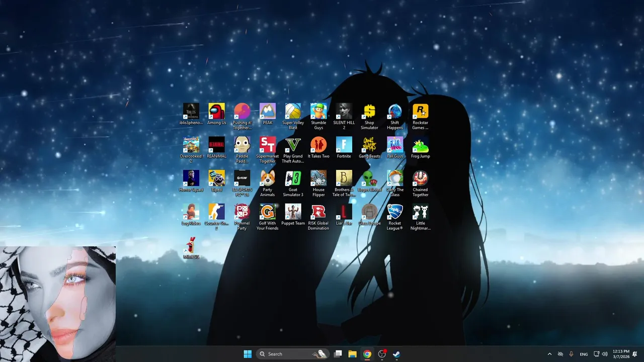Click the Supermarket Together icon
Screen dimensions: 644x362
pos(268,150)
